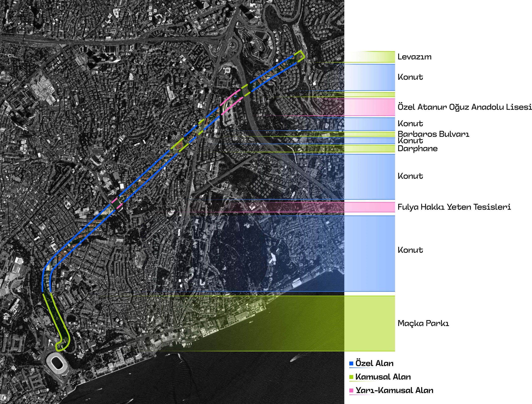532x404 pixels.
Task: Select the Özel Alan legend text
Action: coord(374,363)
